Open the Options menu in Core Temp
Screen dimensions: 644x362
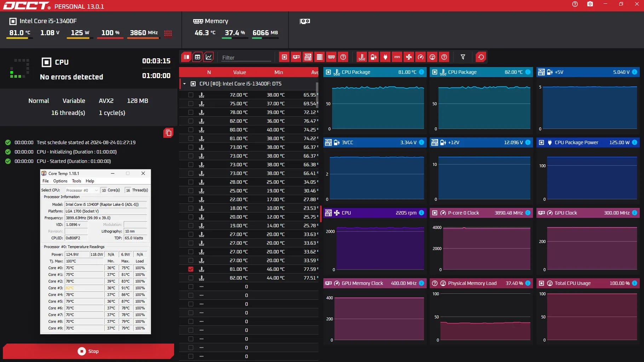(60, 181)
